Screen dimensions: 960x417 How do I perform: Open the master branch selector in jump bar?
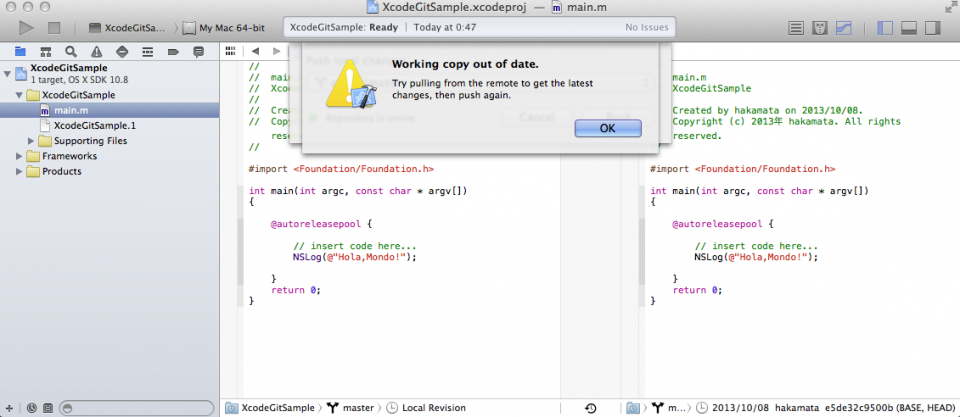(351, 408)
